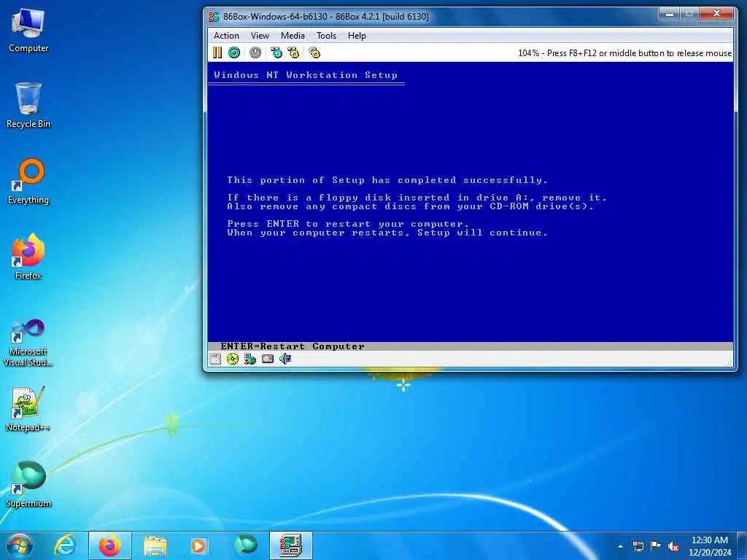Image resolution: width=747 pixels, height=560 pixels.
Task: Open the Media menu
Action: click(293, 36)
